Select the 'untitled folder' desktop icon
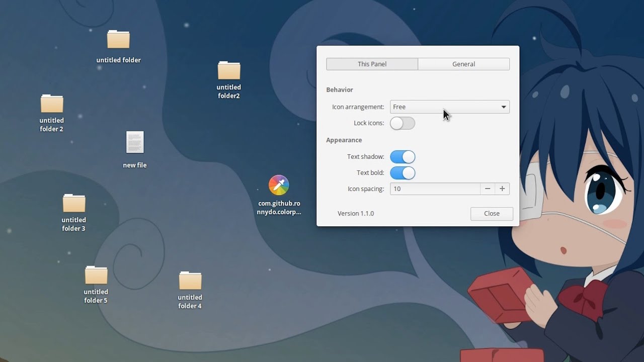The width and height of the screenshot is (644, 362). point(118,40)
